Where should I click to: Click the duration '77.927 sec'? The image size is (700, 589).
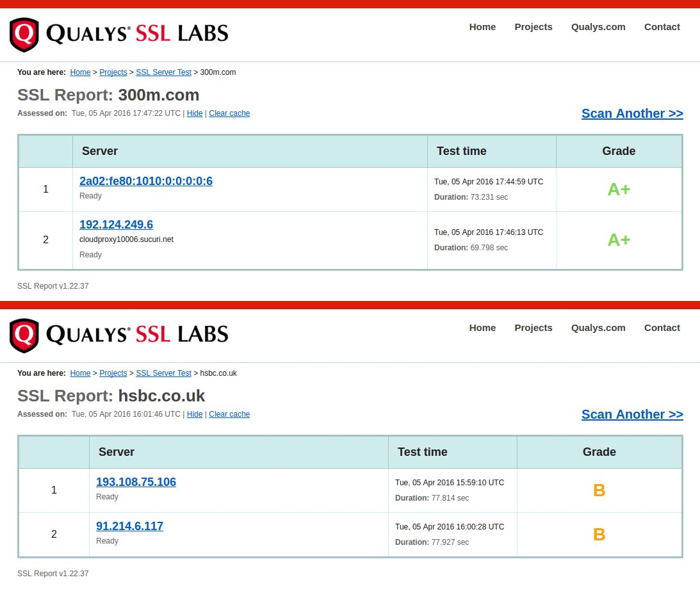[x=450, y=542]
